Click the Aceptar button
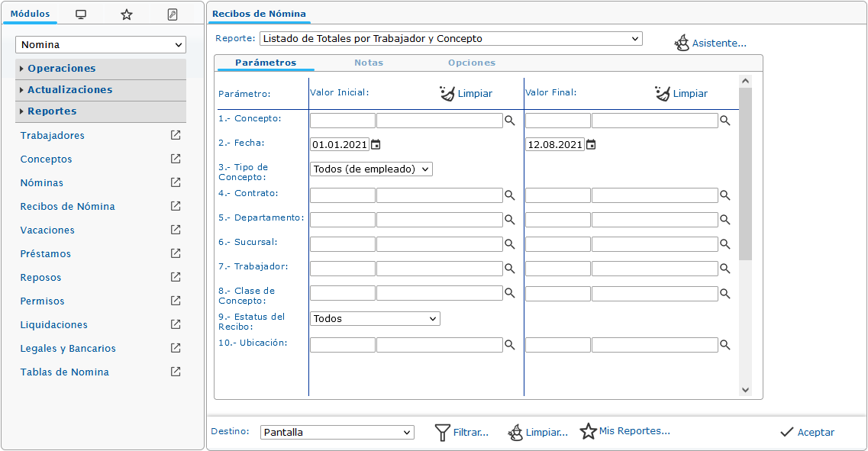Image resolution: width=868 pixels, height=451 pixels. tap(807, 433)
